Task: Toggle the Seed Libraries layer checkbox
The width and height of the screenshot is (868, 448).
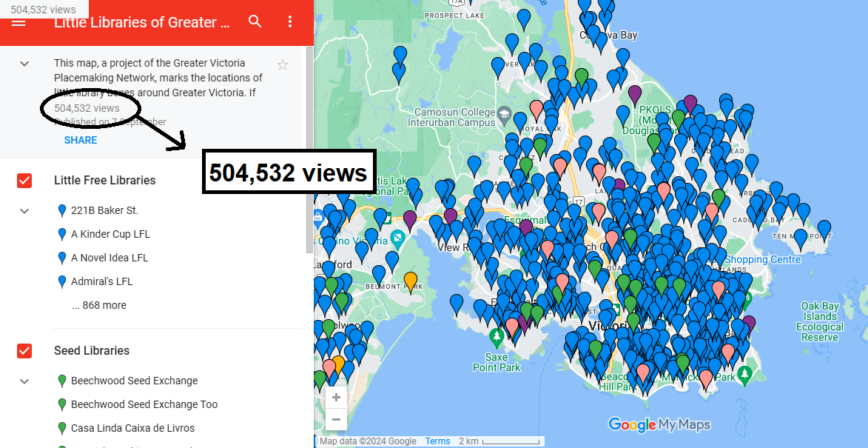Action: (24, 351)
